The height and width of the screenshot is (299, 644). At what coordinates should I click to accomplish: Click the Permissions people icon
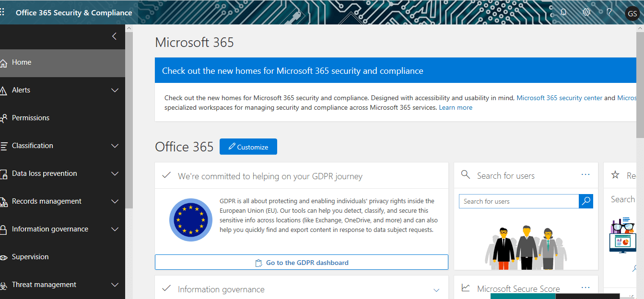[3, 118]
